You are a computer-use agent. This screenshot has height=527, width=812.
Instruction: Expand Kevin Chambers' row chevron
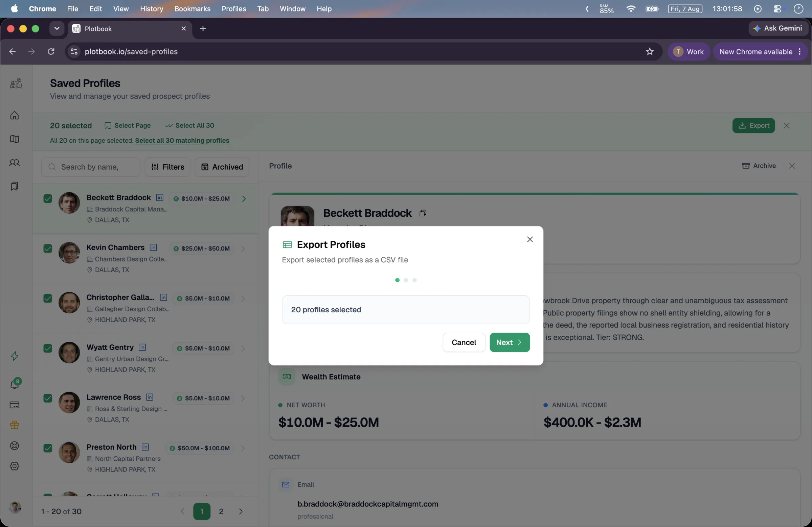point(243,248)
